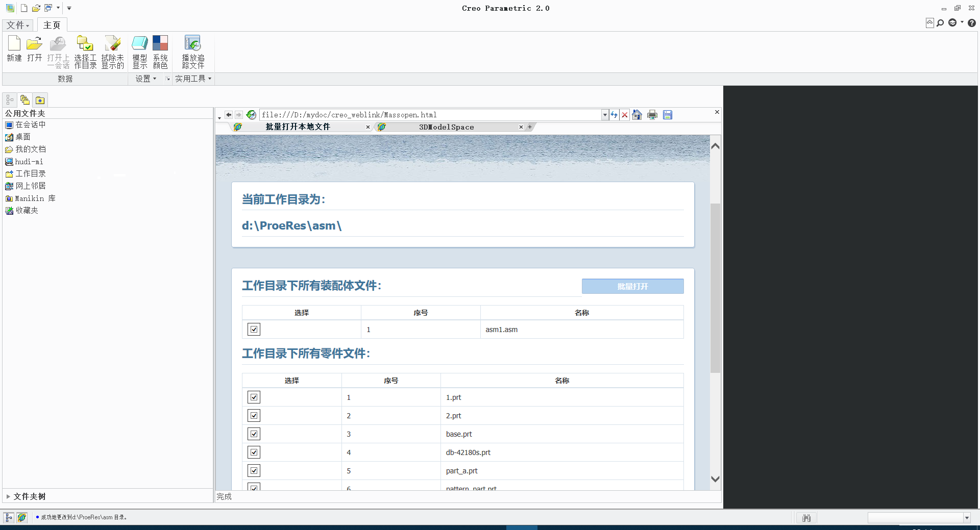Click the open folder icon in quick access toolbar
The image size is (980, 530).
click(x=36, y=8)
